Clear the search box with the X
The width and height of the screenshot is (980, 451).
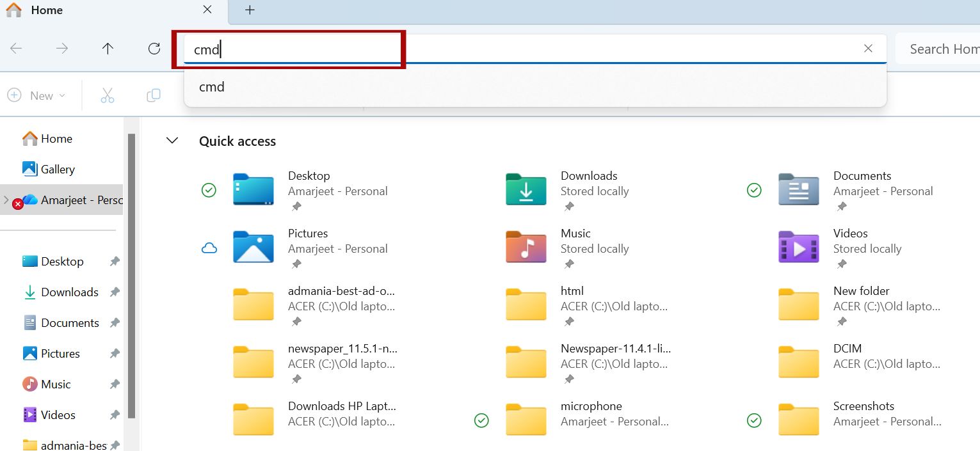868,48
